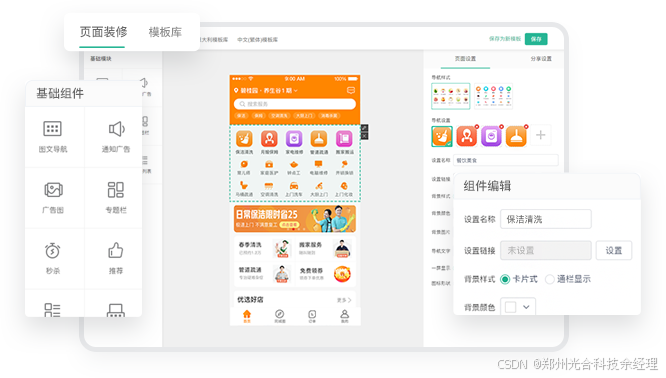Click the 搜索服务 search box in phone
This screenshot has height=378, width=666.
(295, 104)
